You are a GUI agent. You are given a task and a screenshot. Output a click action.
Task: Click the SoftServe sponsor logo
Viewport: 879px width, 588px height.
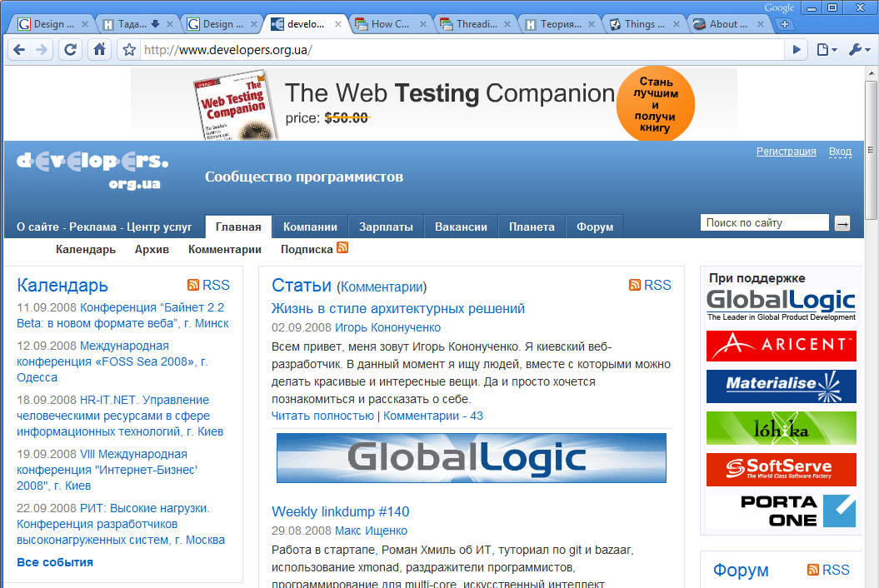pyautogui.click(x=781, y=469)
